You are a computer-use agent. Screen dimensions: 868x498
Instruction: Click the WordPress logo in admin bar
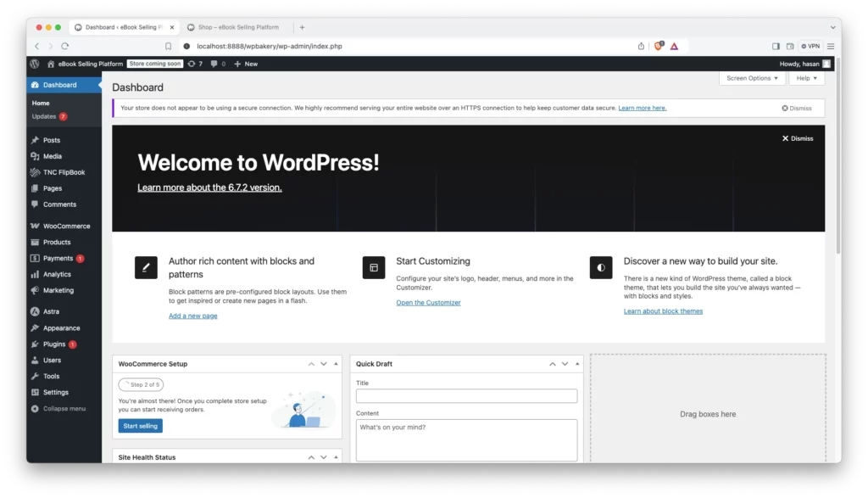[35, 64]
